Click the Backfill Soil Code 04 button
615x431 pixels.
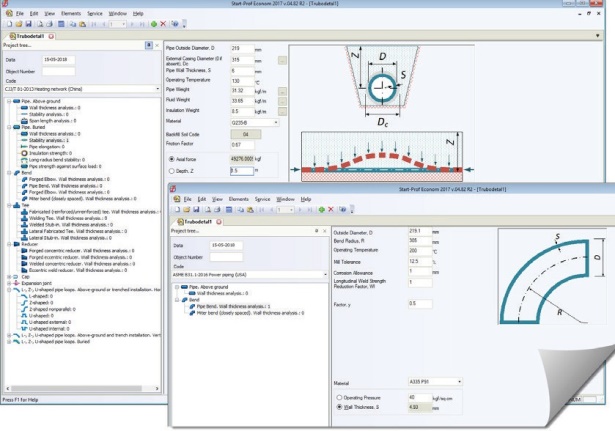pos(246,134)
